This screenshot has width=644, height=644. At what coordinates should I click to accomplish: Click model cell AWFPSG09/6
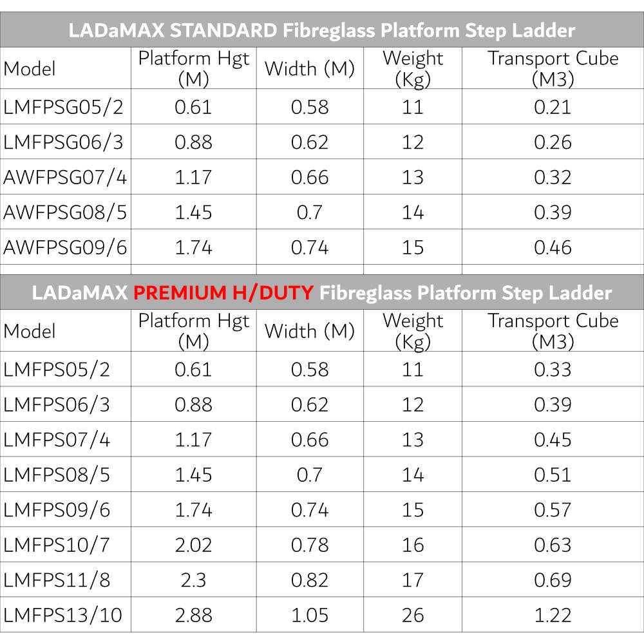(x=65, y=247)
